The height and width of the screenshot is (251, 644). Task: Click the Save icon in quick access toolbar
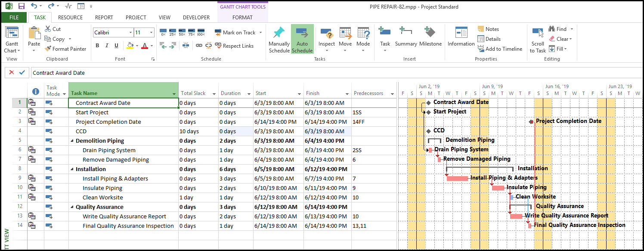(21, 6)
